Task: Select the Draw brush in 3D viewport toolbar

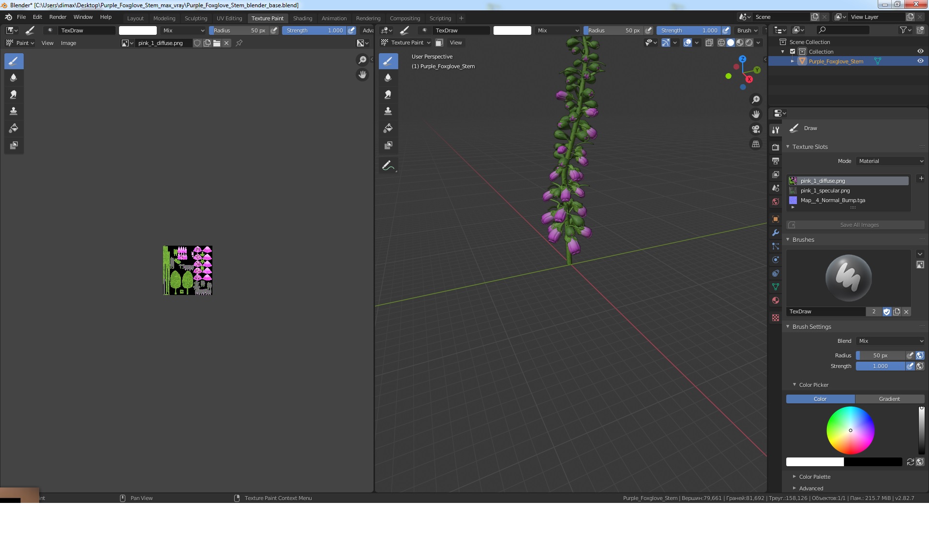Action: (x=388, y=61)
